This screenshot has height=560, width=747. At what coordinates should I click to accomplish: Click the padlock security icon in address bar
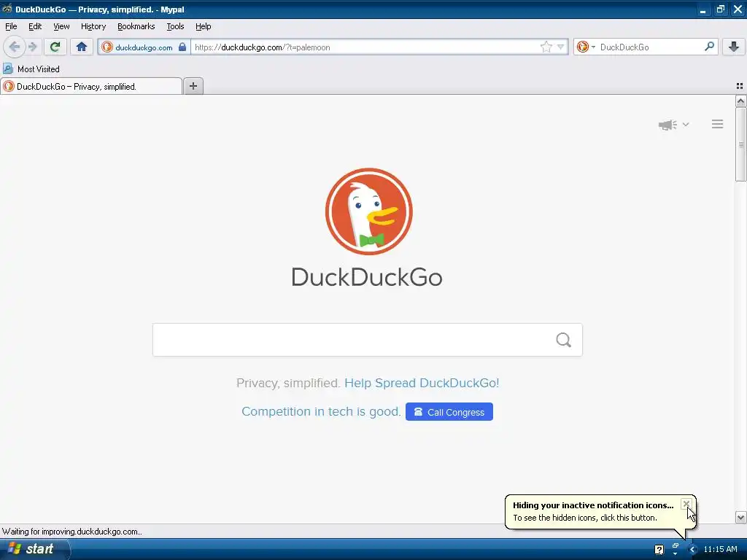[x=182, y=47]
